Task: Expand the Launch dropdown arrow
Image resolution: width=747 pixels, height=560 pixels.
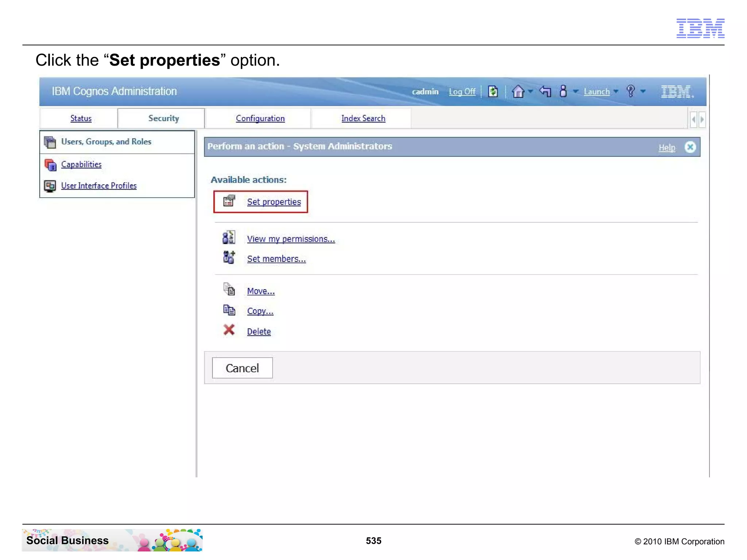Action: (x=616, y=91)
